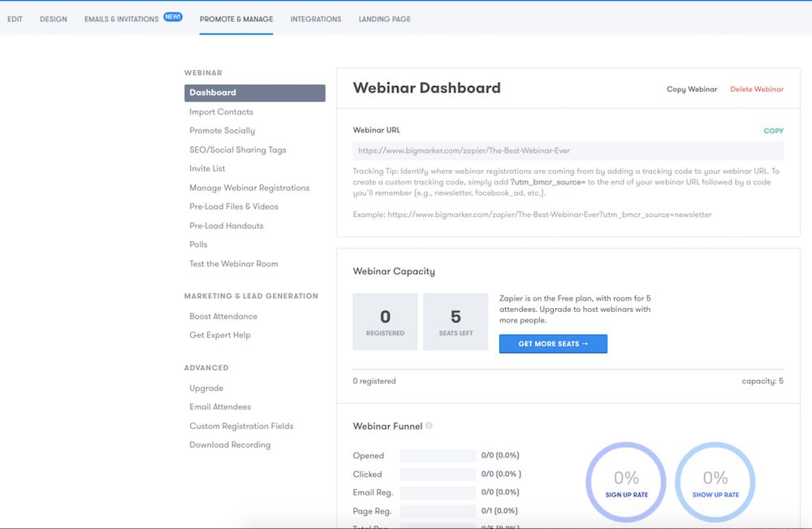The height and width of the screenshot is (529, 812).
Task: Switch to the Design tab
Action: click(x=54, y=19)
